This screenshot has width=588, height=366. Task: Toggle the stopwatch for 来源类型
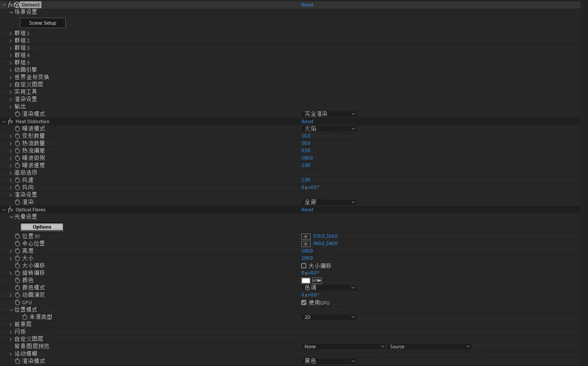click(x=25, y=317)
